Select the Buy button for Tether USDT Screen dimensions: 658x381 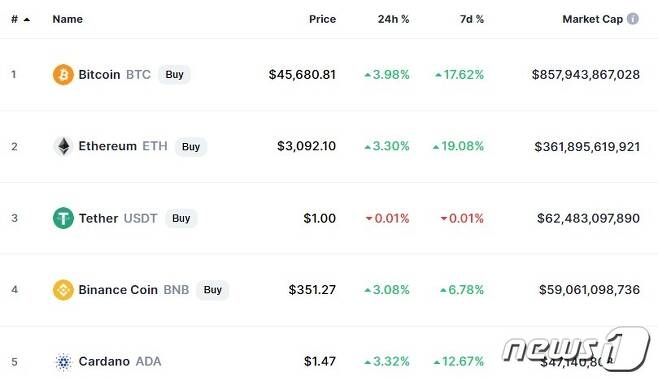pyautogui.click(x=181, y=218)
